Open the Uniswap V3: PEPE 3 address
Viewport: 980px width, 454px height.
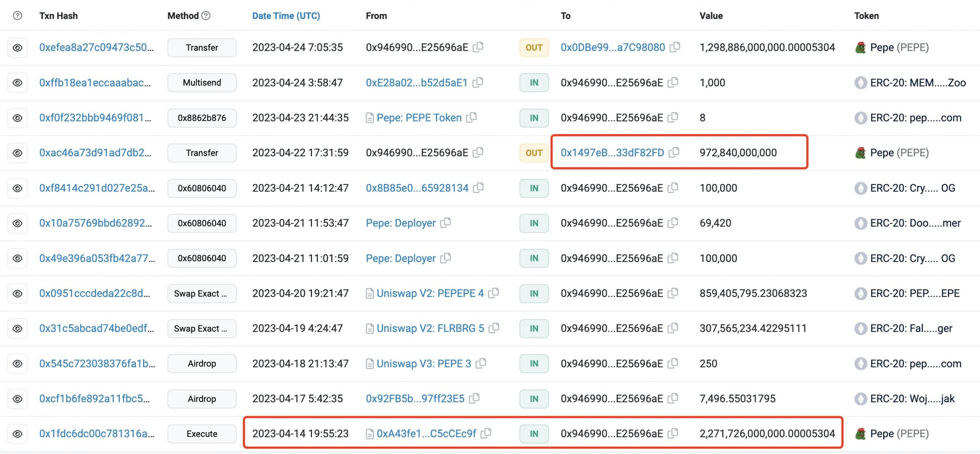[423, 364]
